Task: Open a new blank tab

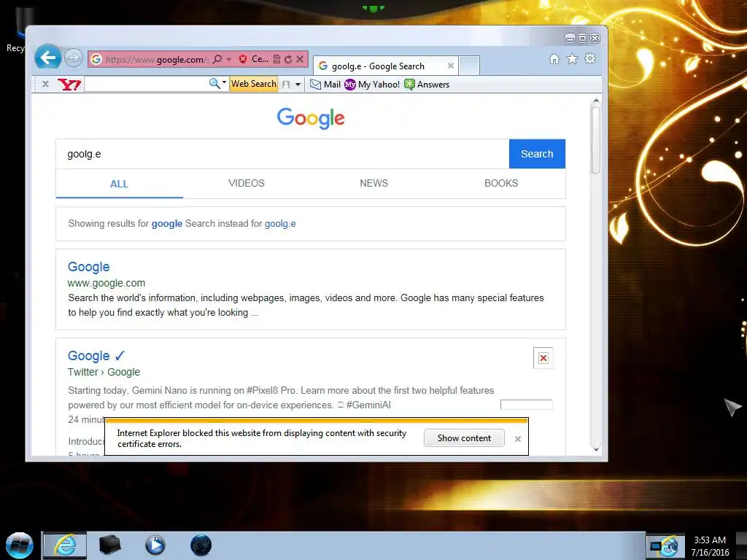Action: click(x=469, y=66)
